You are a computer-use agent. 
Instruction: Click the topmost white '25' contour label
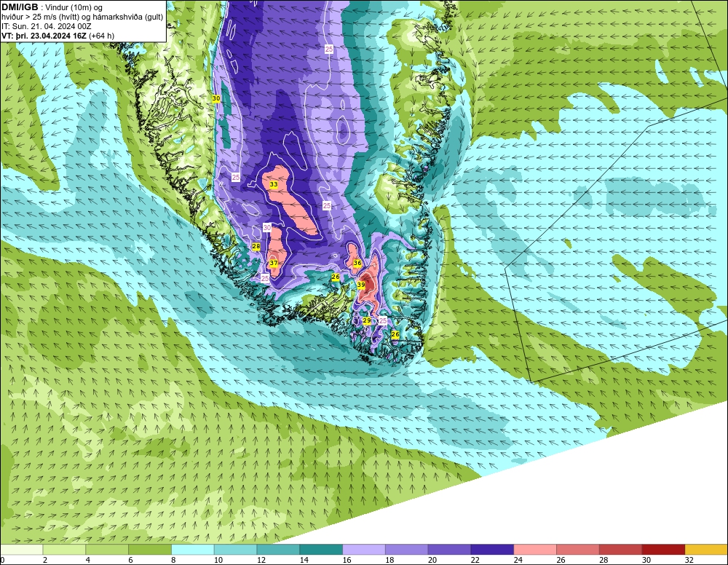click(x=329, y=49)
